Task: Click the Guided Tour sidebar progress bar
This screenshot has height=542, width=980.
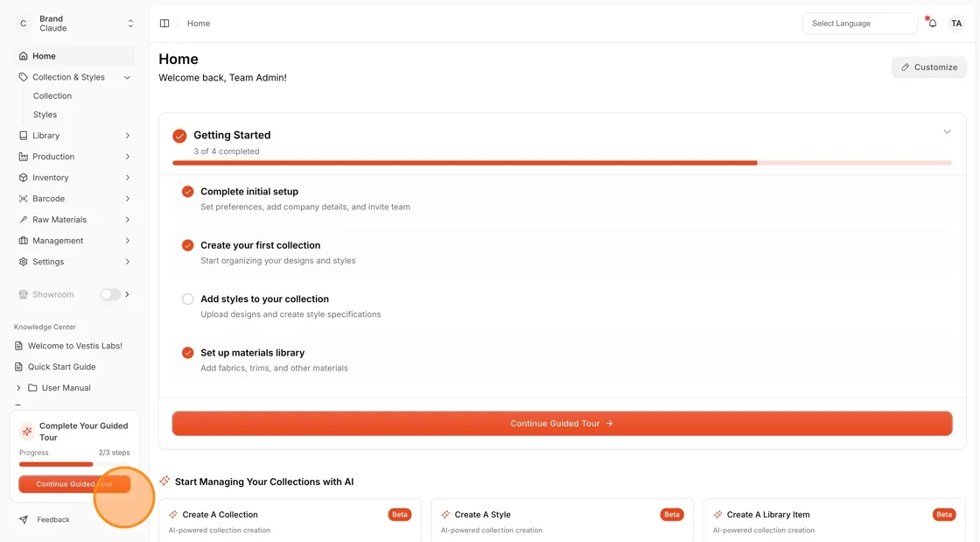Action: (x=74, y=464)
